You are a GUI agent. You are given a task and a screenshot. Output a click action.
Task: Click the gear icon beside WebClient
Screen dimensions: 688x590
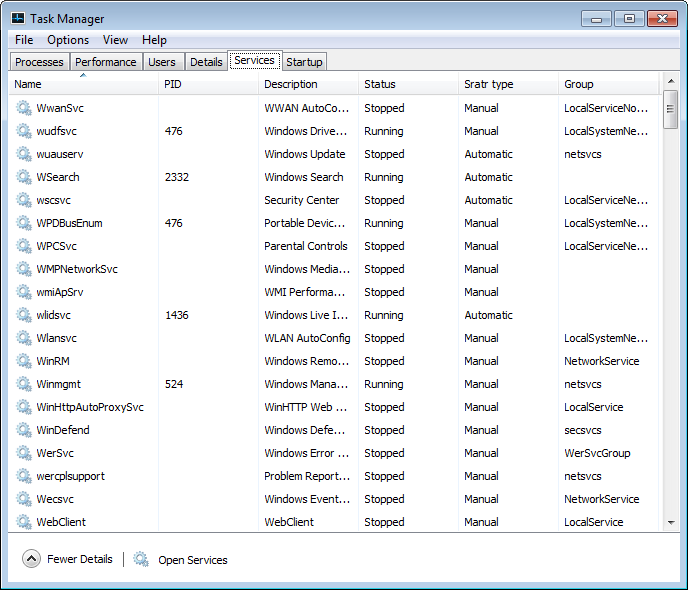(24, 522)
